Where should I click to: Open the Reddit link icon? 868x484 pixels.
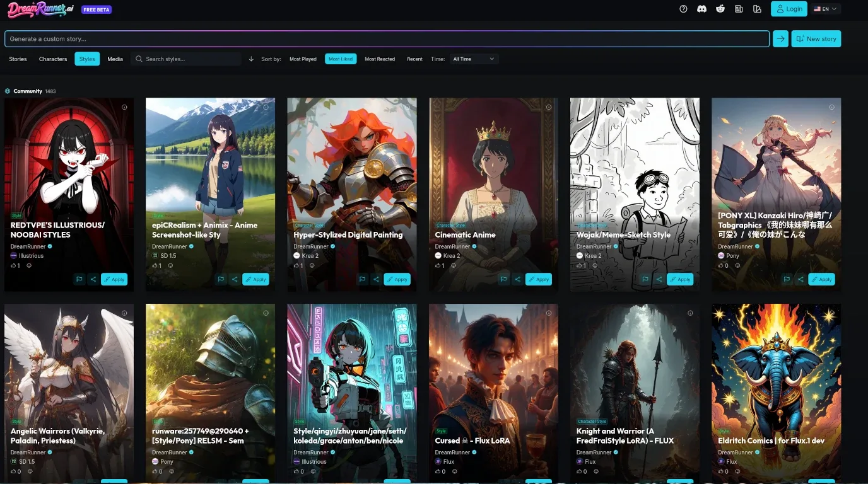[720, 9]
